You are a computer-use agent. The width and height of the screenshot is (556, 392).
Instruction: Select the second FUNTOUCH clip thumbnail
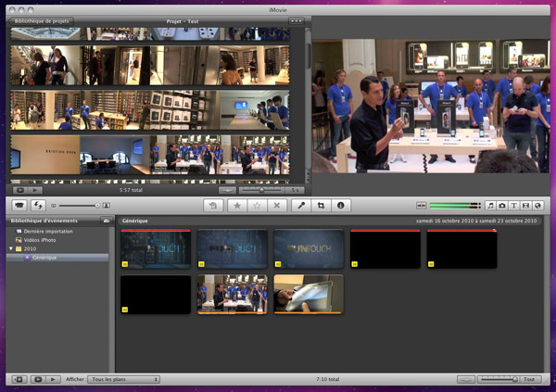(233, 248)
